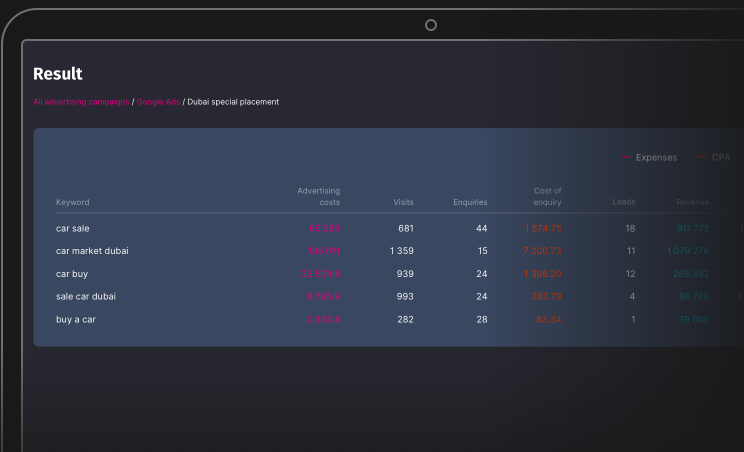Click revenue value 88 768
Image resolution: width=744 pixels, height=452 pixels.
pos(694,296)
